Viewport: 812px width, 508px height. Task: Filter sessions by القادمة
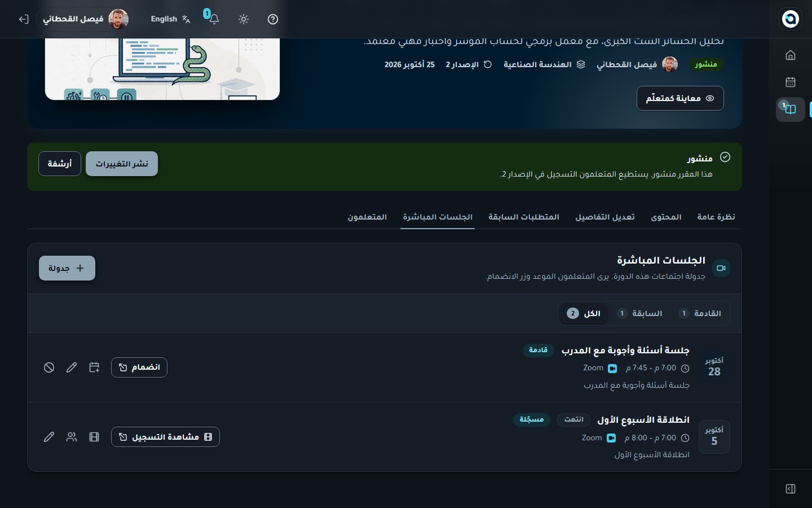tap(700, 313)
